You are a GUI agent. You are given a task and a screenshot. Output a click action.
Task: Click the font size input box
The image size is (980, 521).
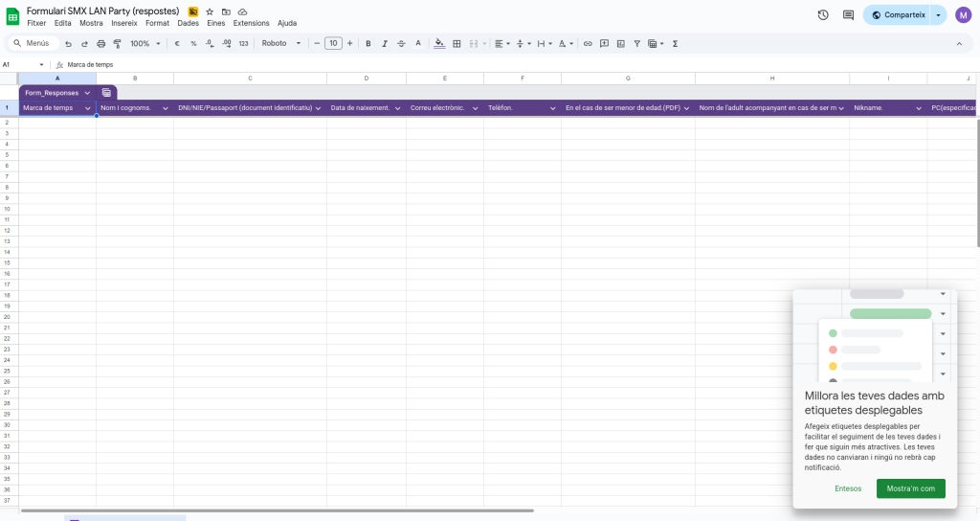click(x=332, y=43)
